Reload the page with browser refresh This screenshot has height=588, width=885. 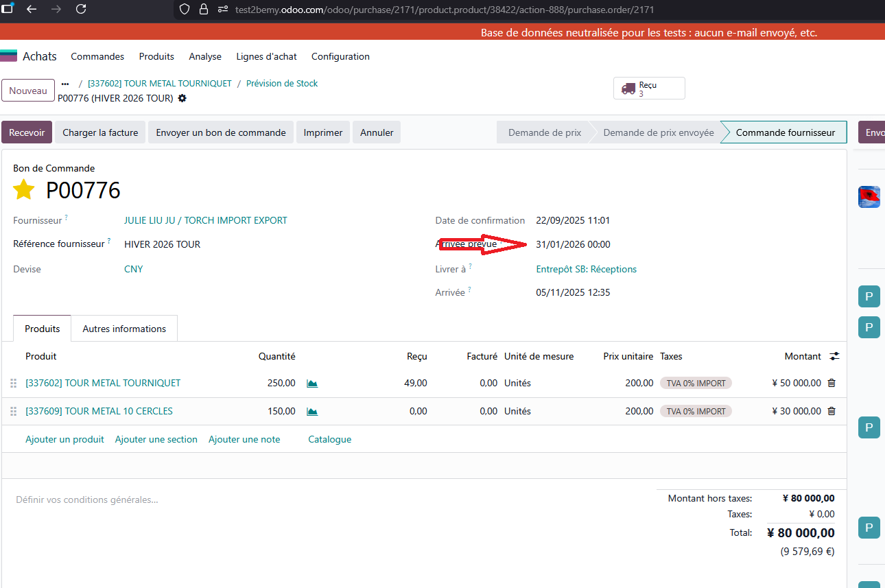81,10
